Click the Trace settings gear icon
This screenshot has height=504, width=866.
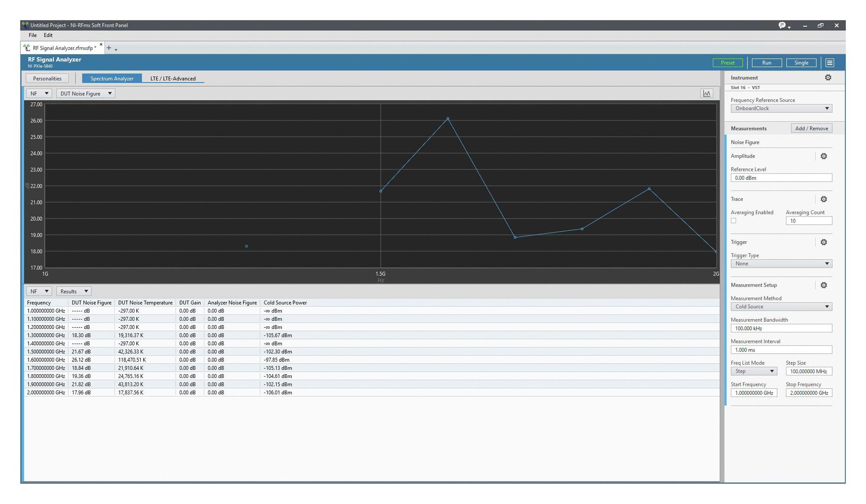tap(824, 199)
